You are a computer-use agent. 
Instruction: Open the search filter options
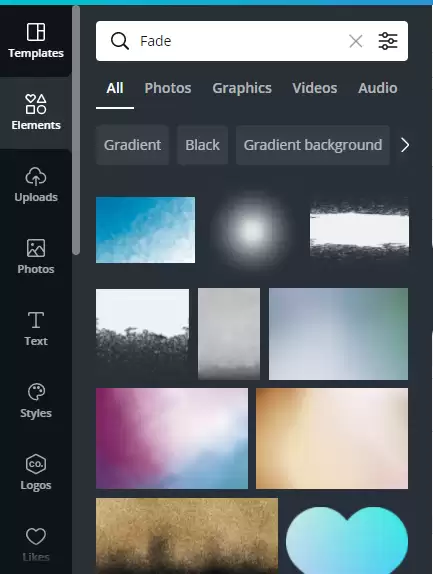pos(388,41)
